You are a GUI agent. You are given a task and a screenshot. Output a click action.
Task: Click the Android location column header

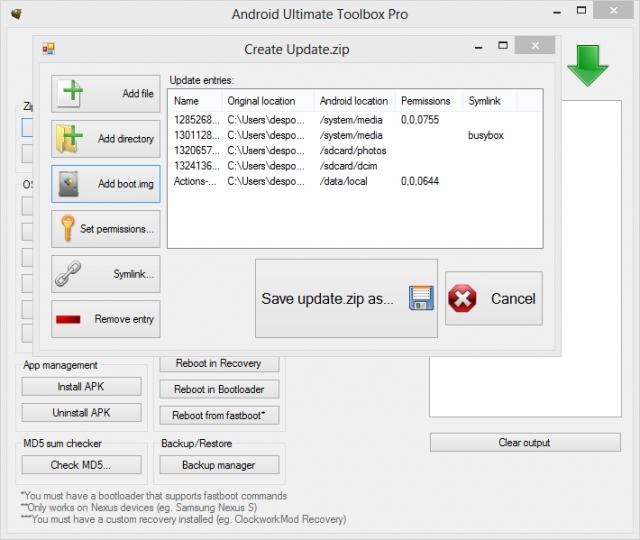[355, 101]
